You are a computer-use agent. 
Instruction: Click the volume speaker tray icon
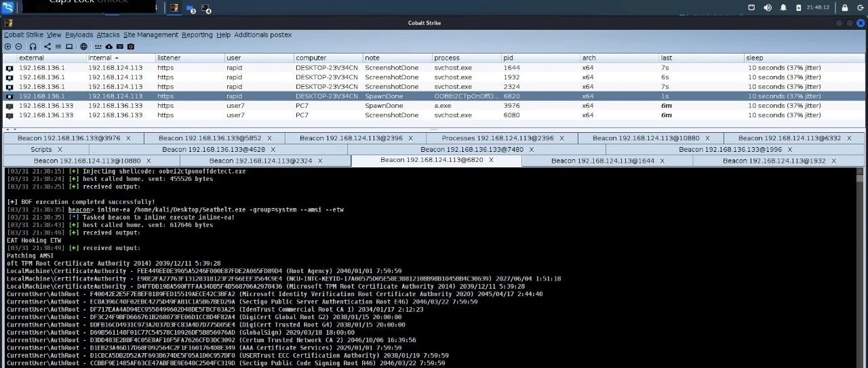768,8
